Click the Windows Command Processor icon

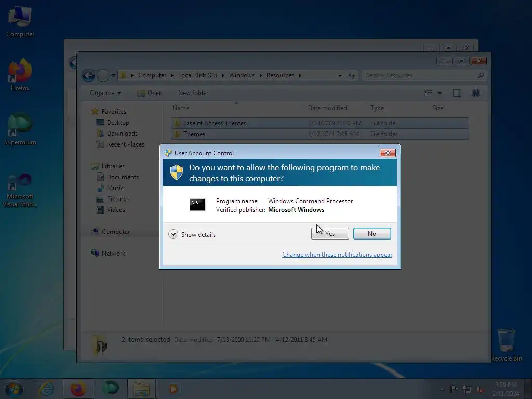coord(197,205)
